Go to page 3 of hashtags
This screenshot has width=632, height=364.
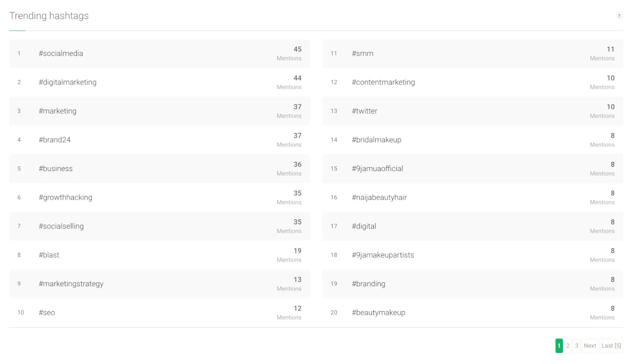point(577,346)
